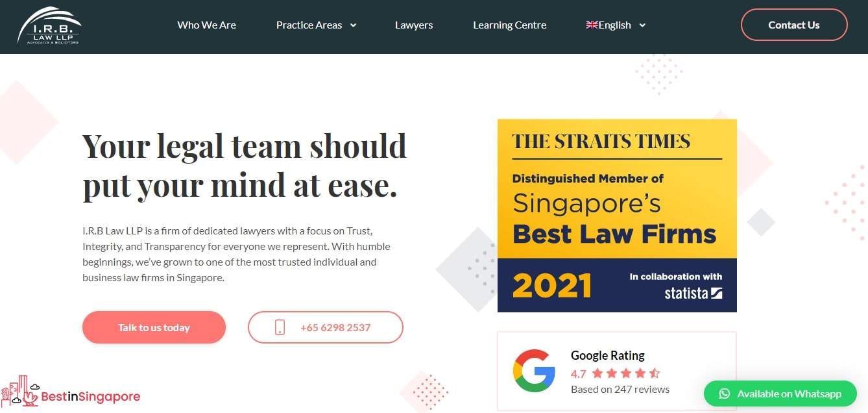Open the English language dropdown arrow
This screenshot has width=868, height=413.
coord(642,25)
